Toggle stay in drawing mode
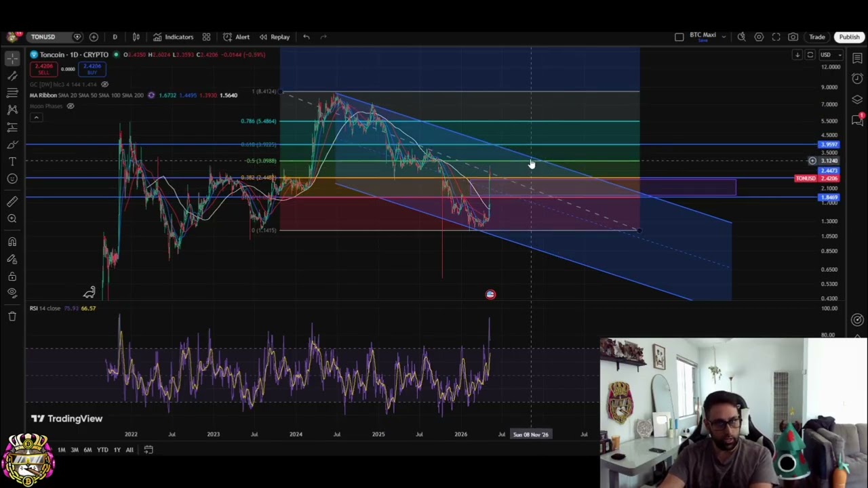Image resolution: width=868 pixels, height=488 pixels. coord(12,259)
